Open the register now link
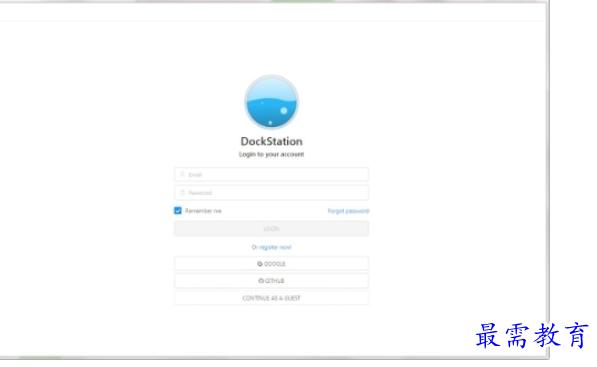The image size is (597, 367). (x=275, y=247)
